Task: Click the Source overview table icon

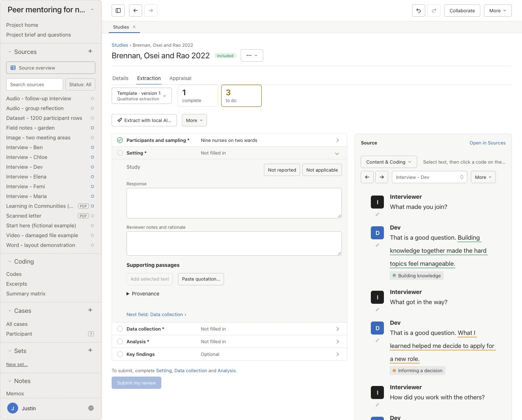Action: click(13, 68)
